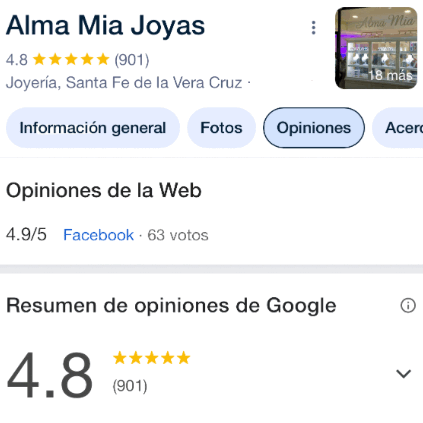Expand the rating breakdown chevron

tap(403, 374)
